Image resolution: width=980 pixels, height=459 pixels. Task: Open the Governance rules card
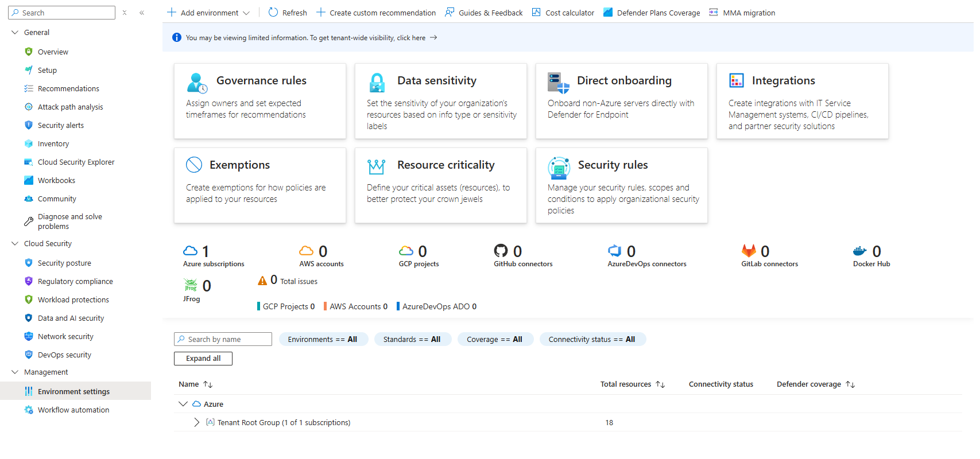pyautogui.click(x=260, y=101)
